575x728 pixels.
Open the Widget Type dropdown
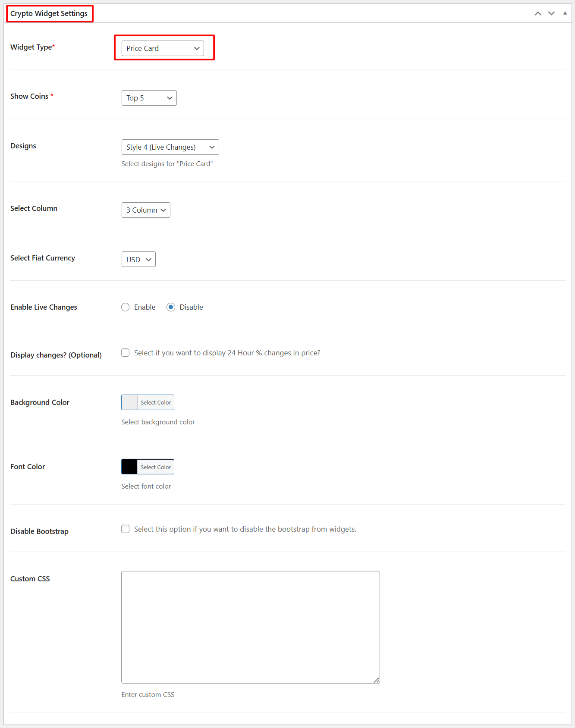[163, 48]
